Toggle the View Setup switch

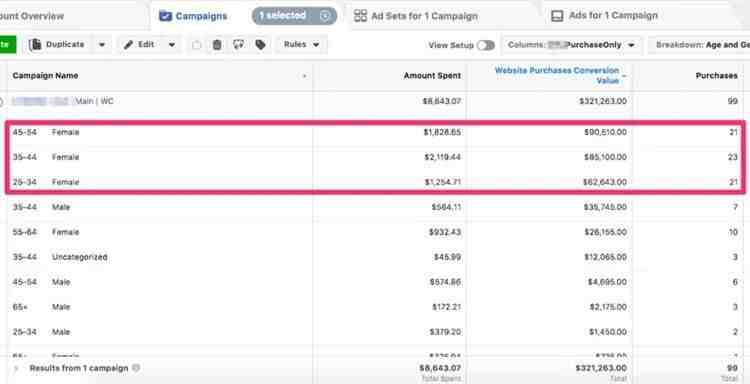click(485, 45)
